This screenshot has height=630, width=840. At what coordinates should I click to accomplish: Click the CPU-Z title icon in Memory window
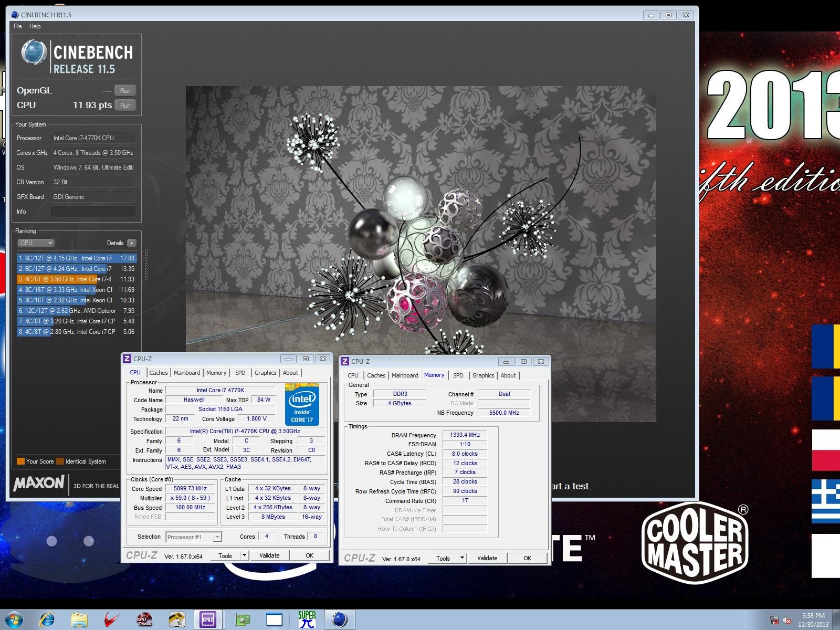point(345,361)
